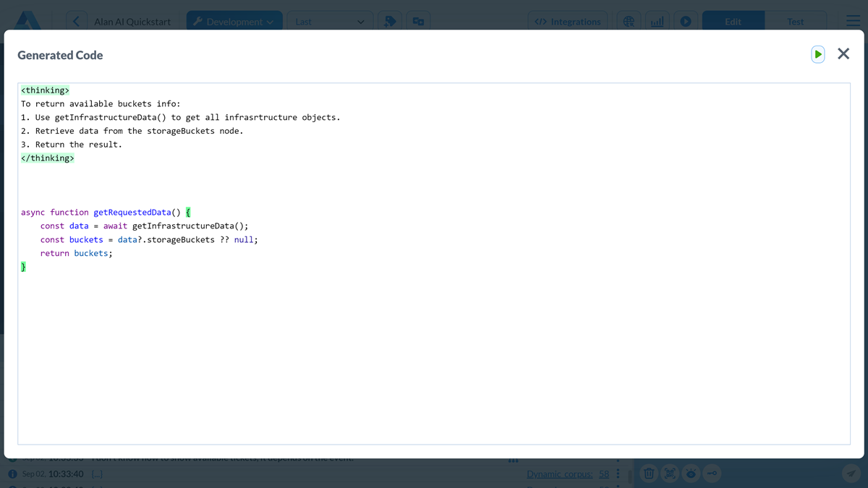Open the hamburger menu at top right
Image resolution: width=868 pixels, height=488 pixels.
[x=853, y=22]
